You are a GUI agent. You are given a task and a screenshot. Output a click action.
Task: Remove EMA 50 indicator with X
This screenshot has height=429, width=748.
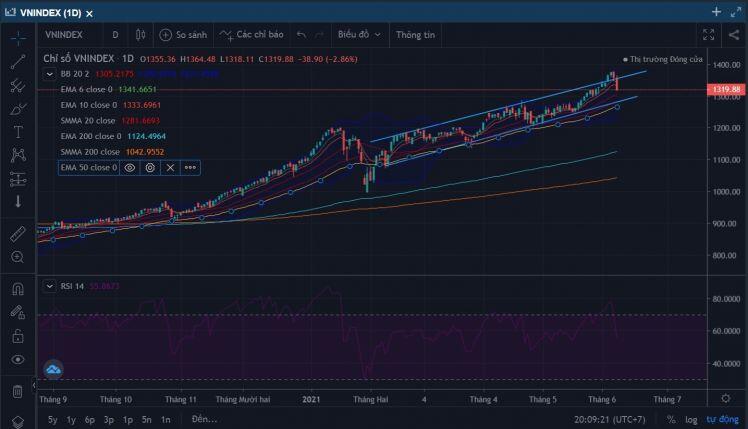[170, 167]
